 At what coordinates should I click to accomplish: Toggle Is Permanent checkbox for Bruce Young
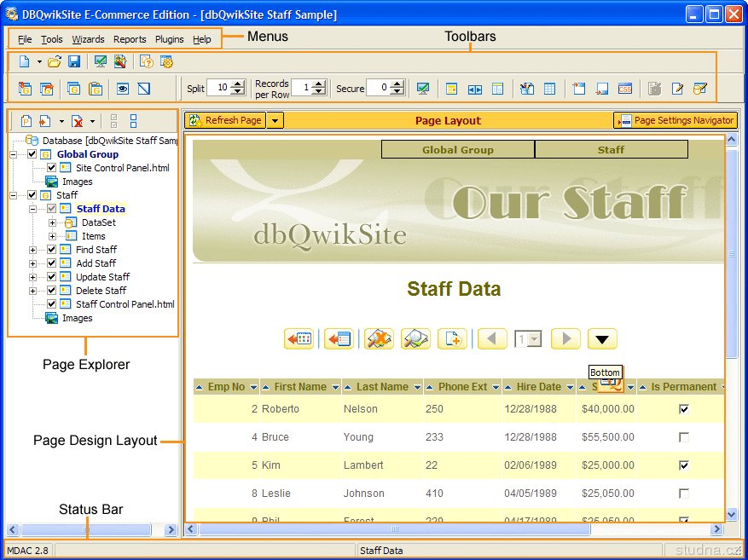click(683, 437)
